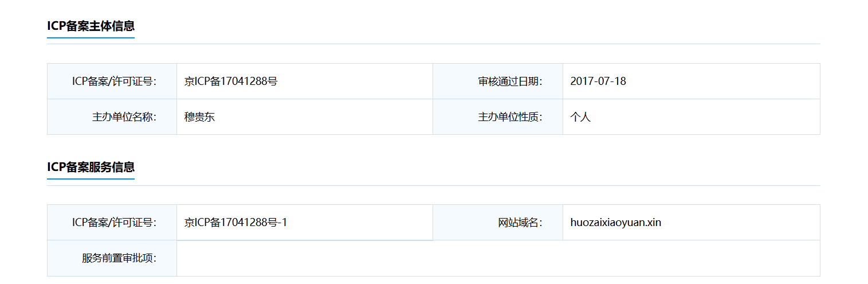The height and width of the screenshot is (284, 868).
Task: Click the empty 服务前置审批项 value cell
Action: point(498,258)
